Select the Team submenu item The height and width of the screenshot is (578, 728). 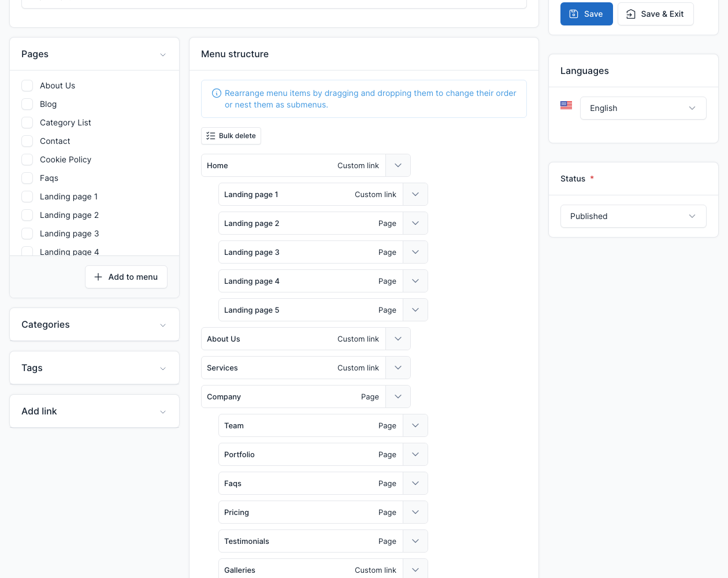point(310,425)
